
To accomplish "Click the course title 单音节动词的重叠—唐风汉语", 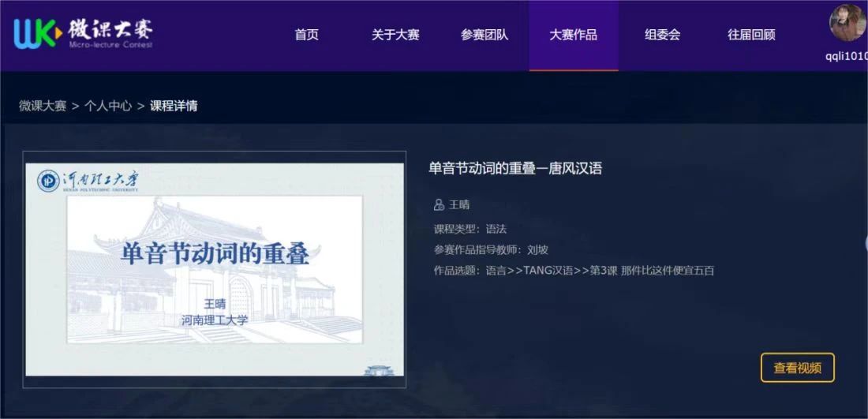I will pos(514,168).
